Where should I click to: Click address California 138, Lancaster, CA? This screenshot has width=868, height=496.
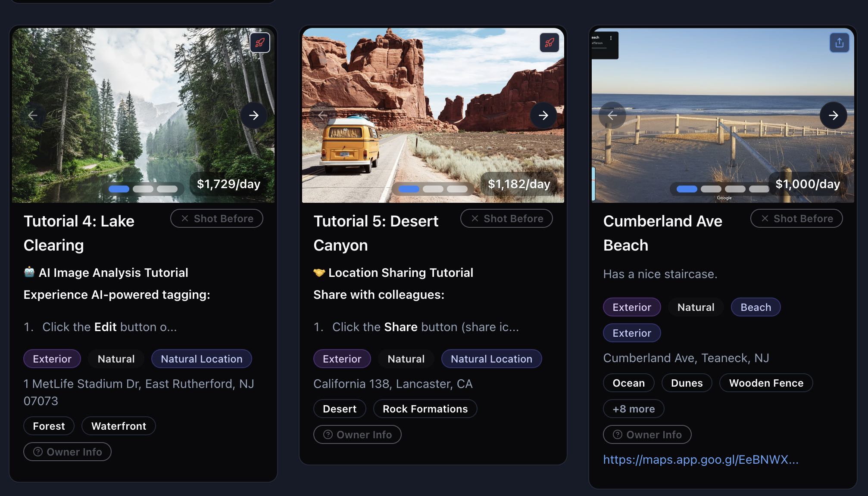pos(393,384)
